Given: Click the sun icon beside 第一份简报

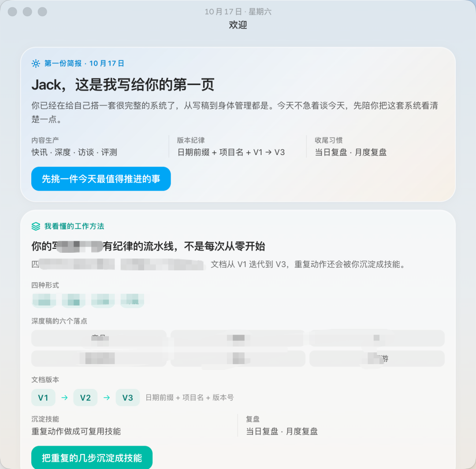Looking at the screenshot, I should tap(36, 63).
